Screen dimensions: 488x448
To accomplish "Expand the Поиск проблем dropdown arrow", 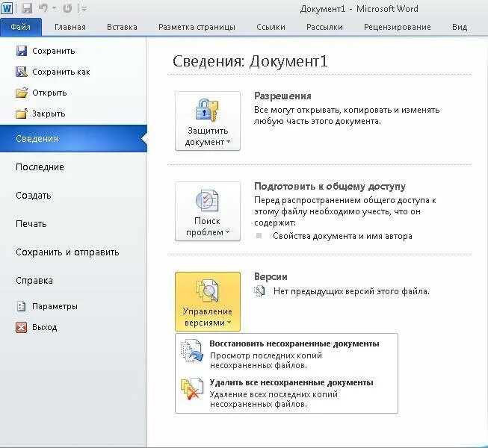I will pos(227,232).
